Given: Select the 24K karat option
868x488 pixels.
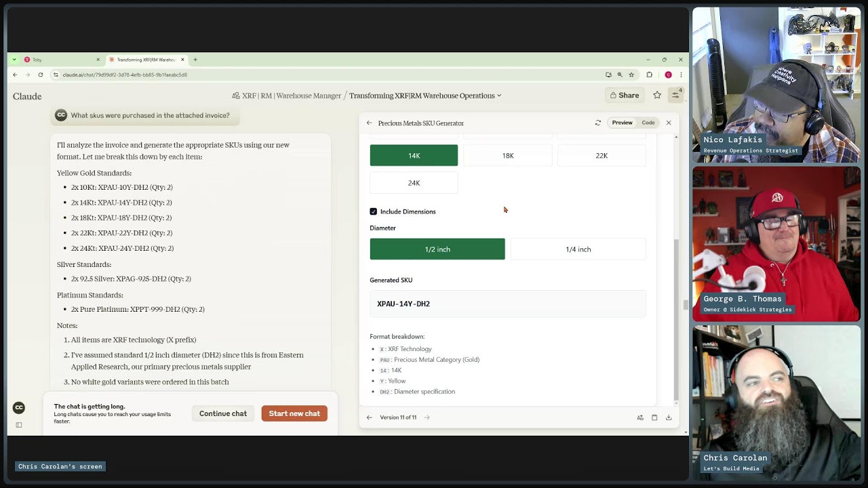Looking at the screenshot, I should (414, 183).
